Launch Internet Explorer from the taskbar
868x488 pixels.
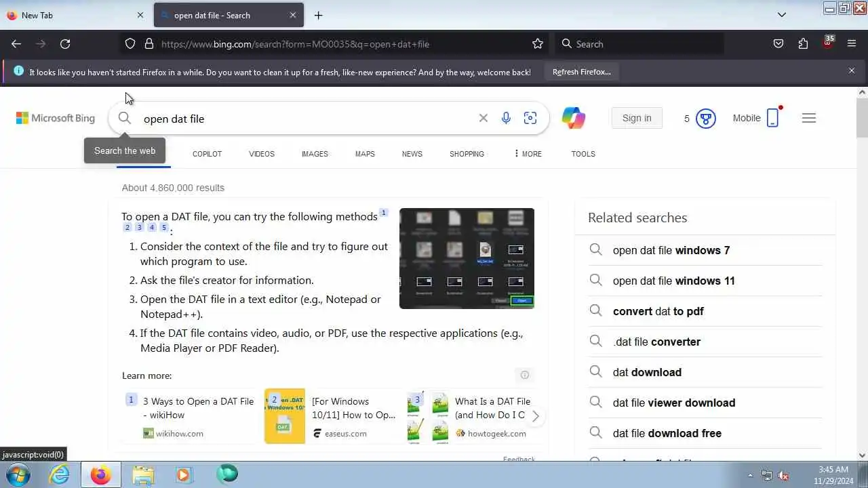pyautogui.click(x=60, y=474)
